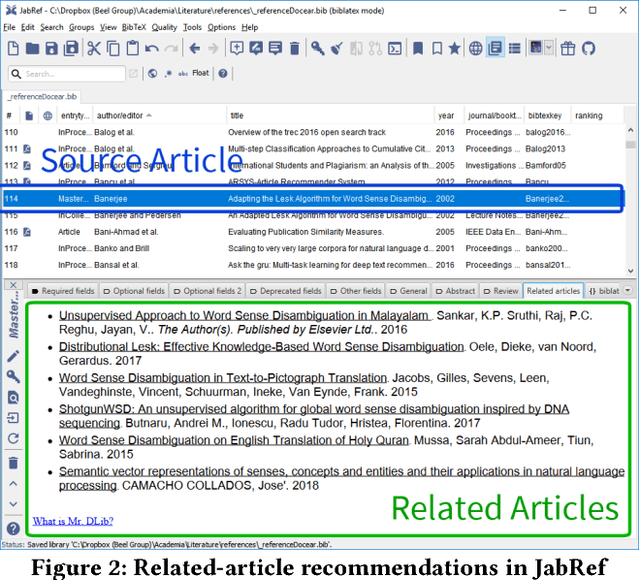The height and width of the screenshot is (580, 640).
Task: Toggle the entry preview panel icon
Action: [x=495, y=48]
